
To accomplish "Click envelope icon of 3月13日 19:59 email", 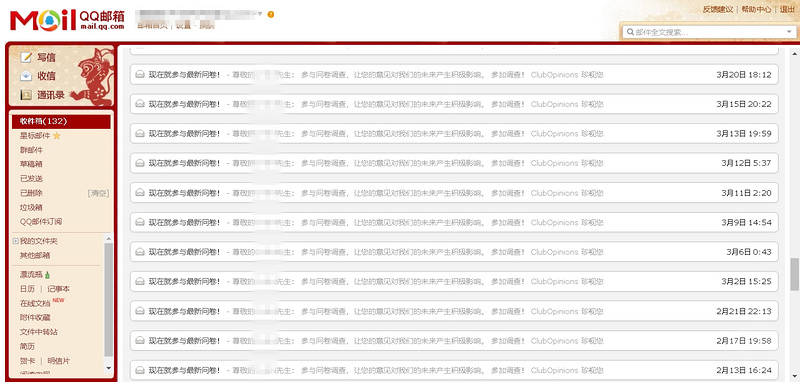I will [x=139, y=134].
